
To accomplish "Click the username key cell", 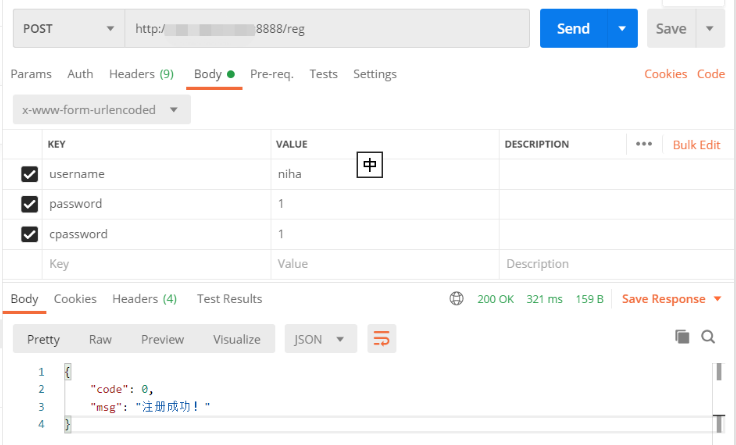I will click(x=157, y=174).
